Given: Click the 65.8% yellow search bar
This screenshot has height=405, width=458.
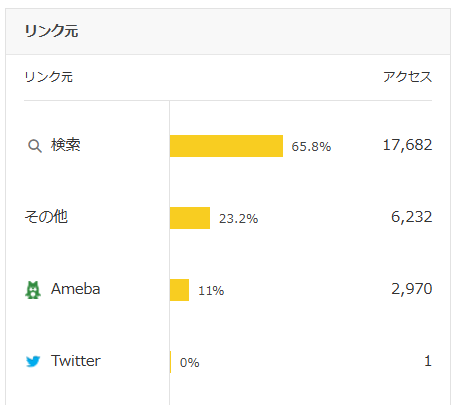Looking at the screenshot, I should pyautogui.click(x=226, y=146).
